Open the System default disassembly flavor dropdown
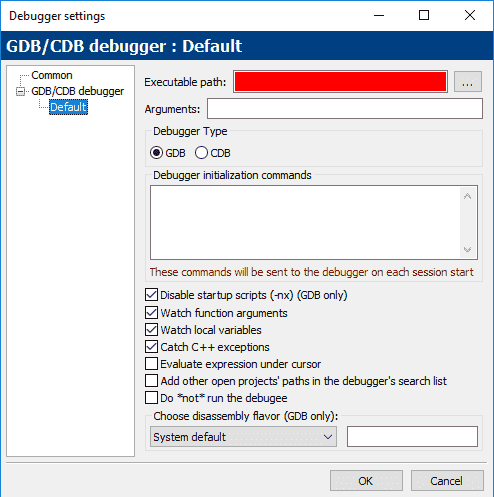Viewport: 494px width, 497px height. click(243, 437)
